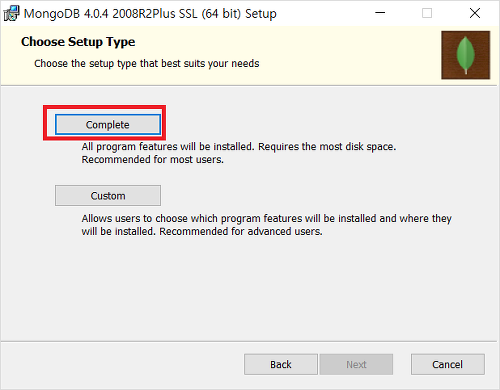Choose the Custom setup type

point(108,196)
